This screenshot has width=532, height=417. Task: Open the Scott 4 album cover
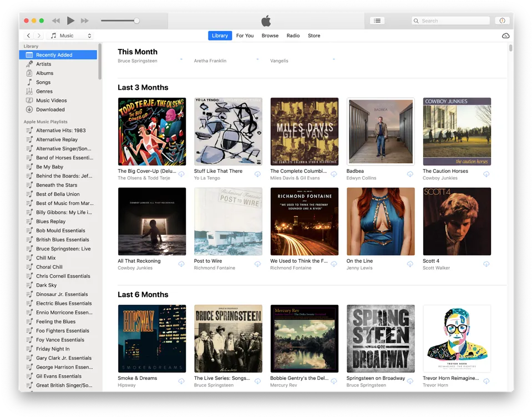pyautogui.click(x=457, y=222)
